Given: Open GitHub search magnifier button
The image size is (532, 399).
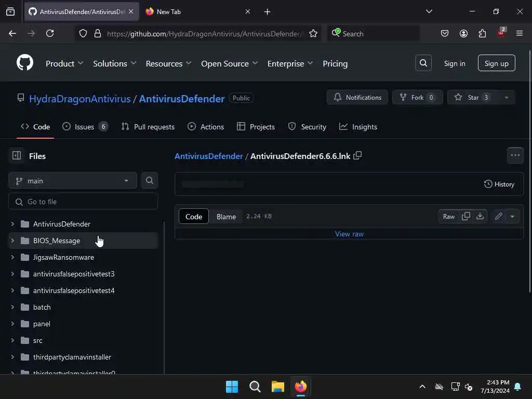Looking at the screenshot, I should click(x=423, y=63).
